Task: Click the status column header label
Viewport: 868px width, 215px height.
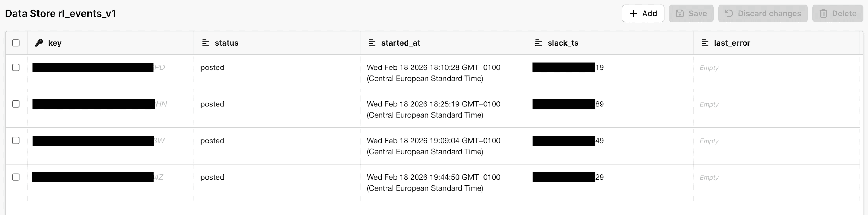Action: (227, 43)
